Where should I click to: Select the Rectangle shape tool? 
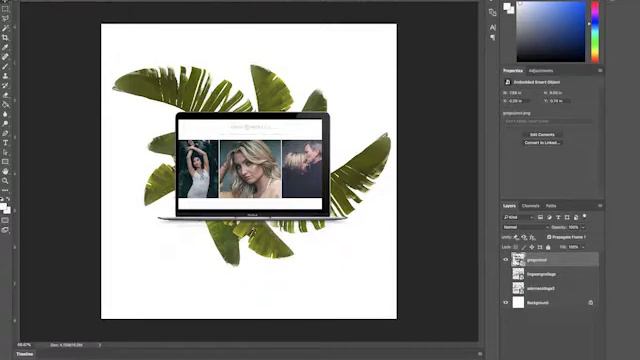point(5,162)
